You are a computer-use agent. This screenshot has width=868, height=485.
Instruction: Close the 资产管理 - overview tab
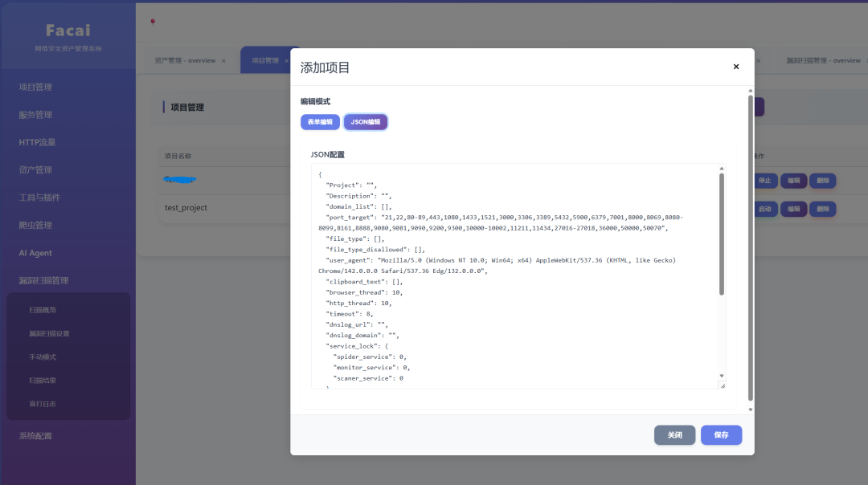click(x=223, y=61)
